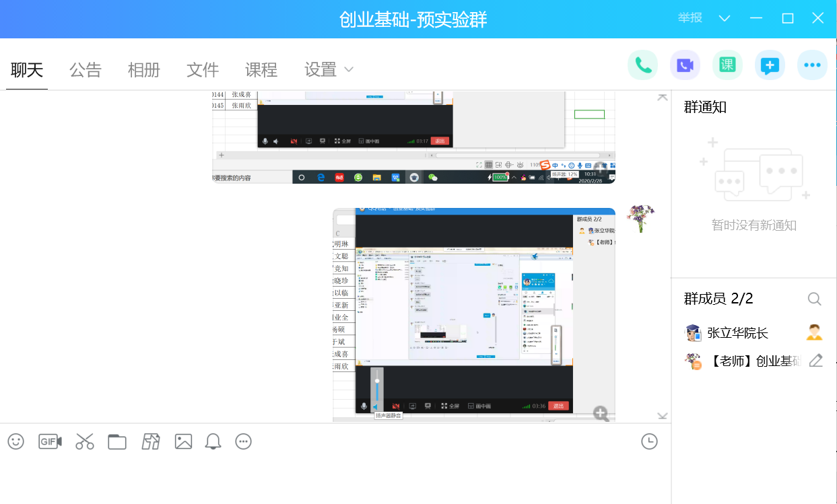Screen dimensions: 837x504
Task: Search group members with magnifier icon
Action: (814, 299)
